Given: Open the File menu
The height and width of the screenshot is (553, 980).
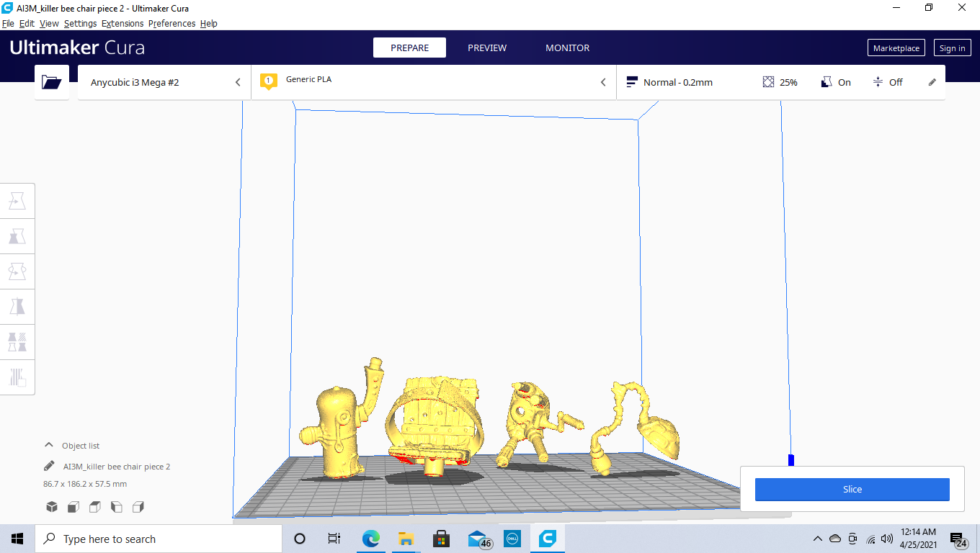Looking at the screenshot, I should [x=8, y=23].
